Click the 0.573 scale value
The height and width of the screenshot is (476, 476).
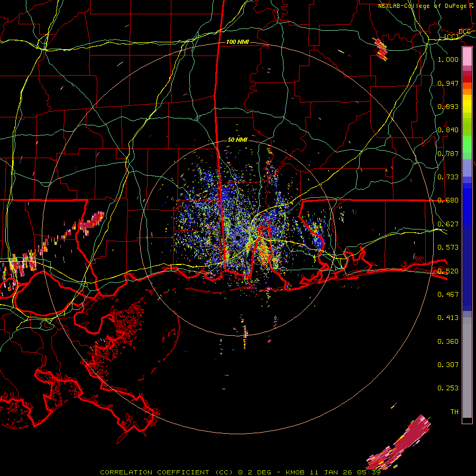point(448,248)
